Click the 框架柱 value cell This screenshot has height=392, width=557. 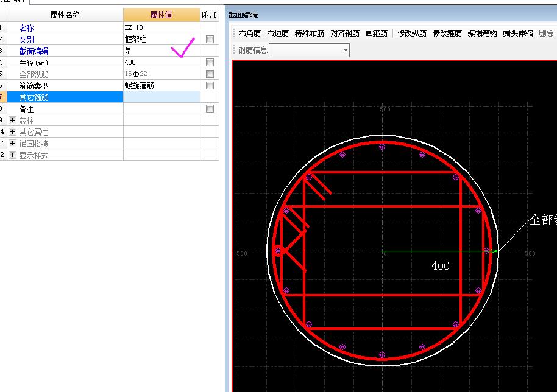[x=161, y=39]
